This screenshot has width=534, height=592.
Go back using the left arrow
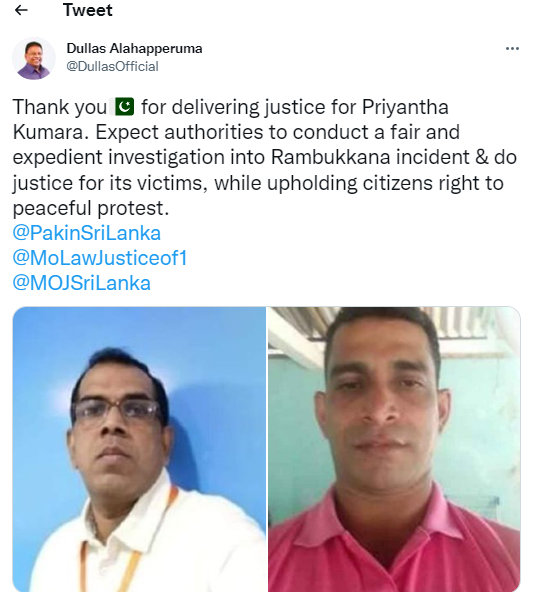pyautogui.click(x=21, y=10)
